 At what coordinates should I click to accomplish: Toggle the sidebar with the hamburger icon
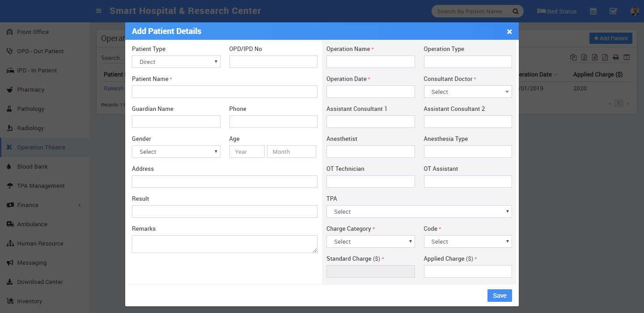[99, 11]
